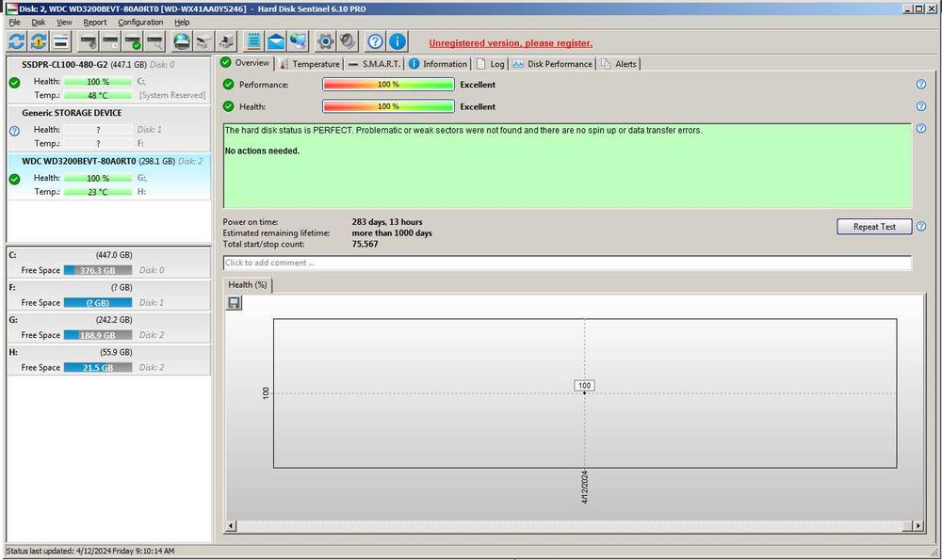This screenshot has height=560, width=942.
Task: Click the F: free space (? GB) bar
Action: (98, 303)
